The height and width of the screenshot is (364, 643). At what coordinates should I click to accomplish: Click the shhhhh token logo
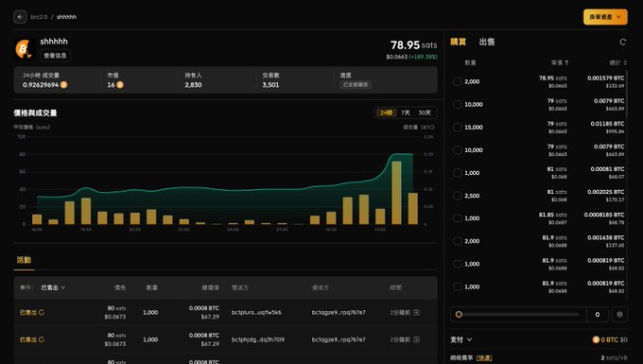point(24,49)
